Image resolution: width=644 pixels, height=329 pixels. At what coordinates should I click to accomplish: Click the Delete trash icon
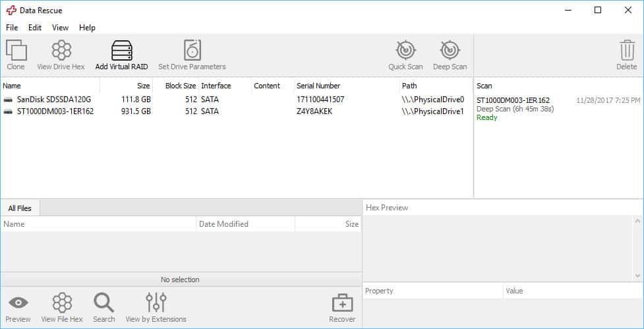[x=627, y=50]
